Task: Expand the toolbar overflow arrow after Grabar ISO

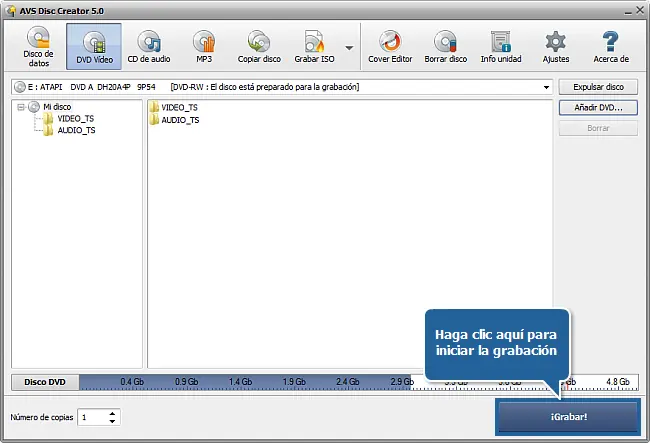Action: point(349,48)
